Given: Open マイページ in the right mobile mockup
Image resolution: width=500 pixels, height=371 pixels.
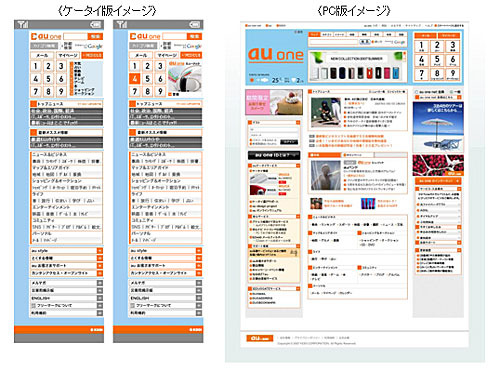Looking at the screenshot, I should coord(167,55).
